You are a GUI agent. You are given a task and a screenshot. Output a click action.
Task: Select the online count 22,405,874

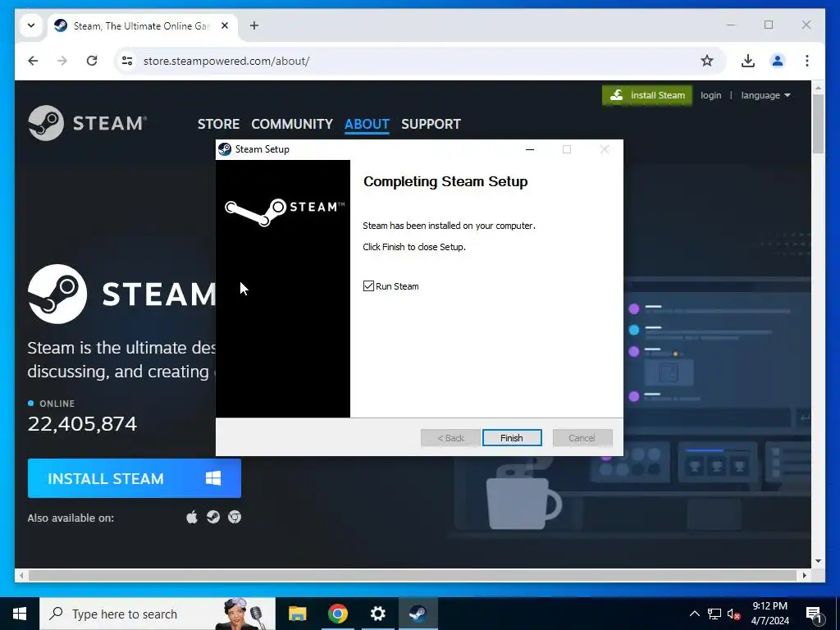(83, 424)
